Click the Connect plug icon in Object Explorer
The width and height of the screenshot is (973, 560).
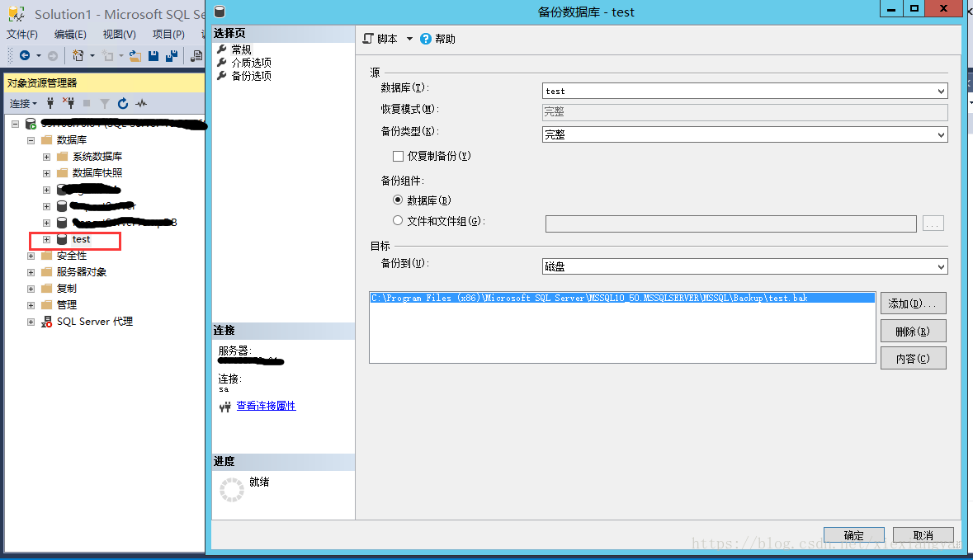(50, 103)
